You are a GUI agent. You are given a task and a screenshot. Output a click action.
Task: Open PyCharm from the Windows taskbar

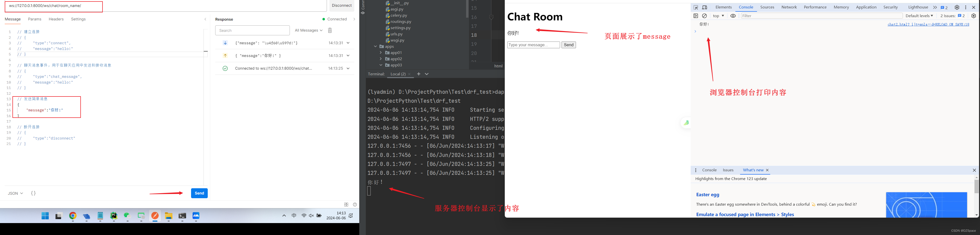114,216
